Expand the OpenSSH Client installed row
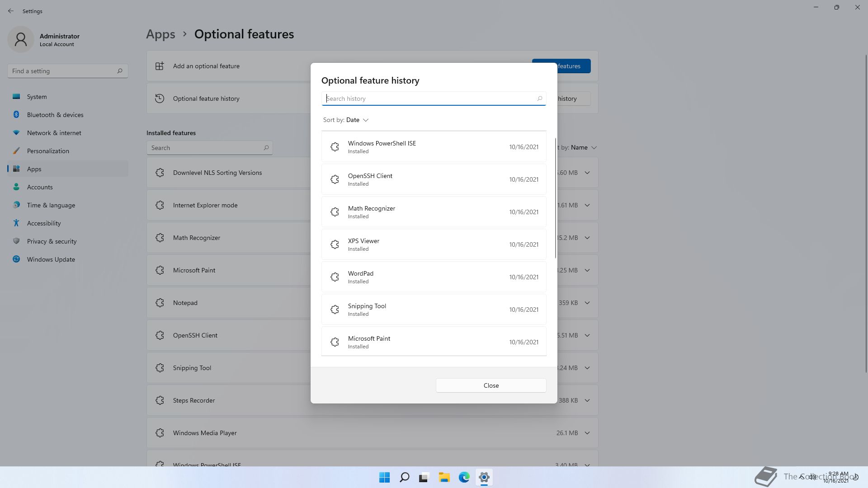 pos(587,335)
